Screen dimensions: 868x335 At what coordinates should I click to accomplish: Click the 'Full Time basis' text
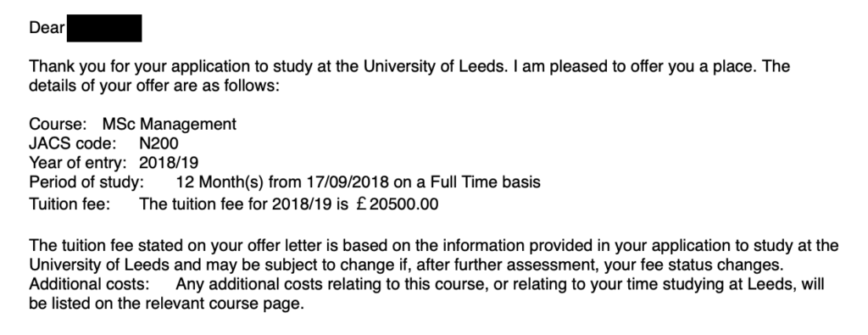[x=486, y=181]
